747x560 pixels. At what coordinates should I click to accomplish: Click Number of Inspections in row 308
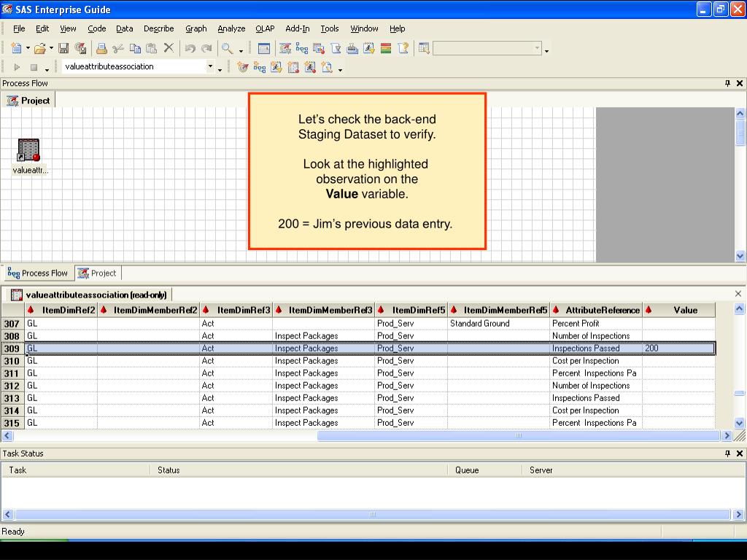pyautogui.click(x=596, y=336)
